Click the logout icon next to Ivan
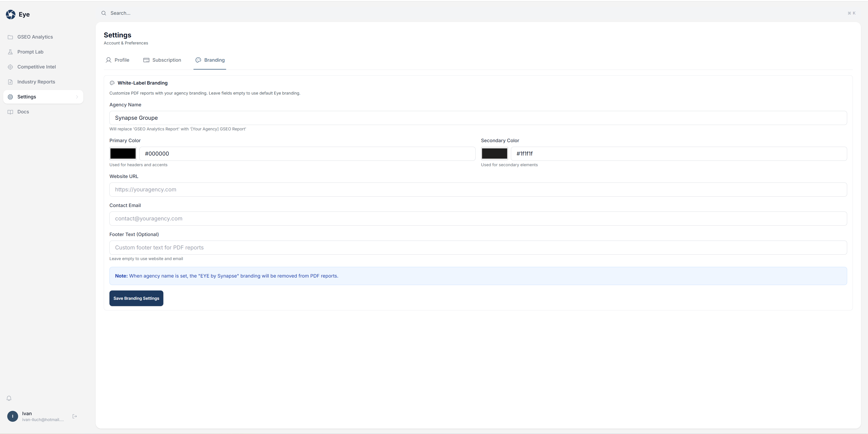The height and width of the screenshot is (434, 868). click(x=75, y=416)
